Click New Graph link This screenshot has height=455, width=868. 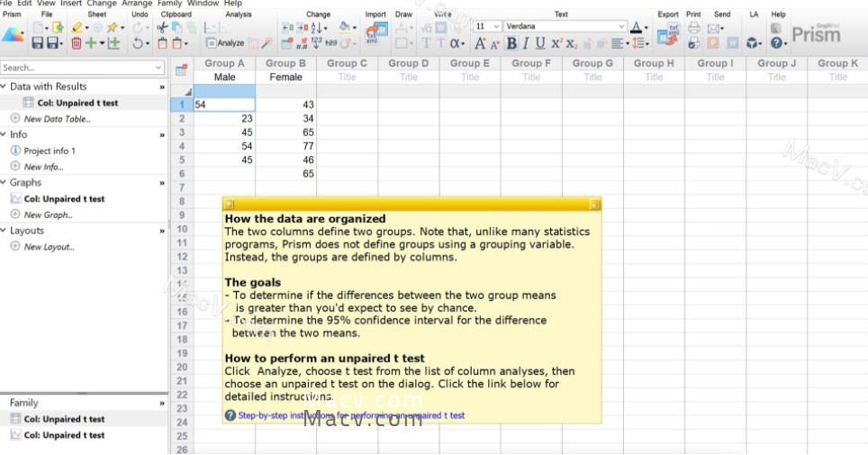click(x=48, y=214)
